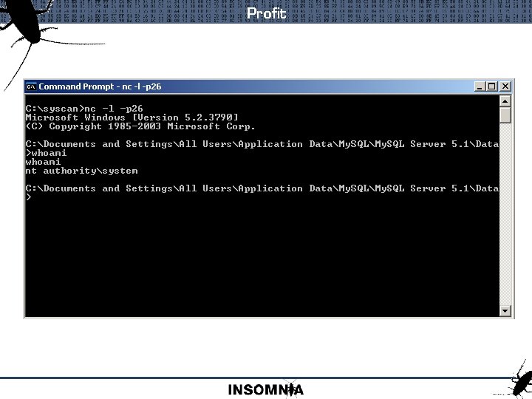Screen dimensions: 532x399
Task: Click the title bar text 'Command Prompt - nc -l -p26'
Action: (100, 87)
